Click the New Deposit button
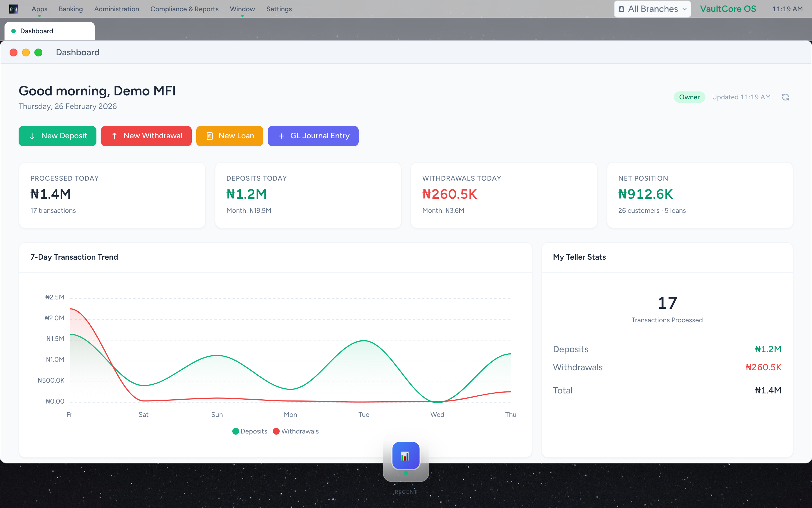 (x=58, y=136)
